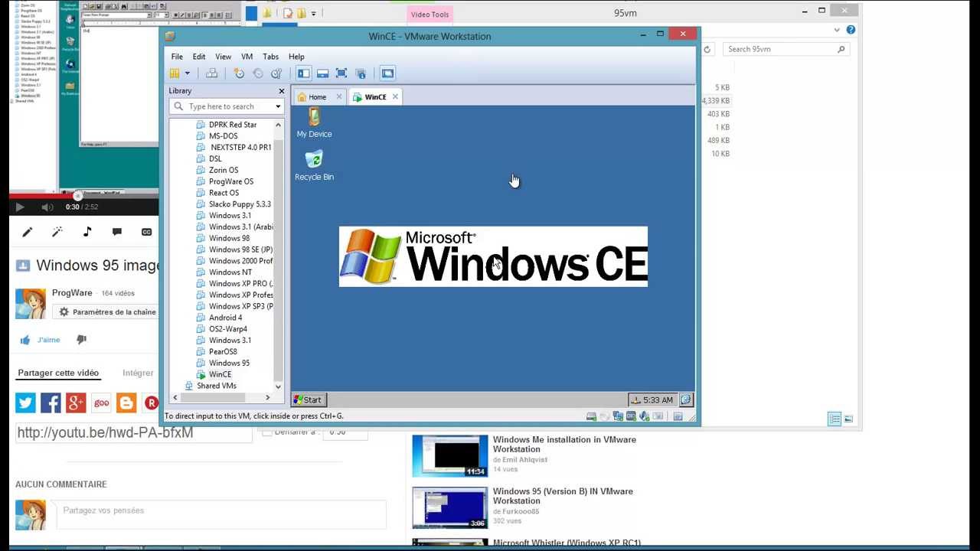Click the suspend virtual machine power icon
The width and height of the screenshot is (980, 551).
click(175, 73)
